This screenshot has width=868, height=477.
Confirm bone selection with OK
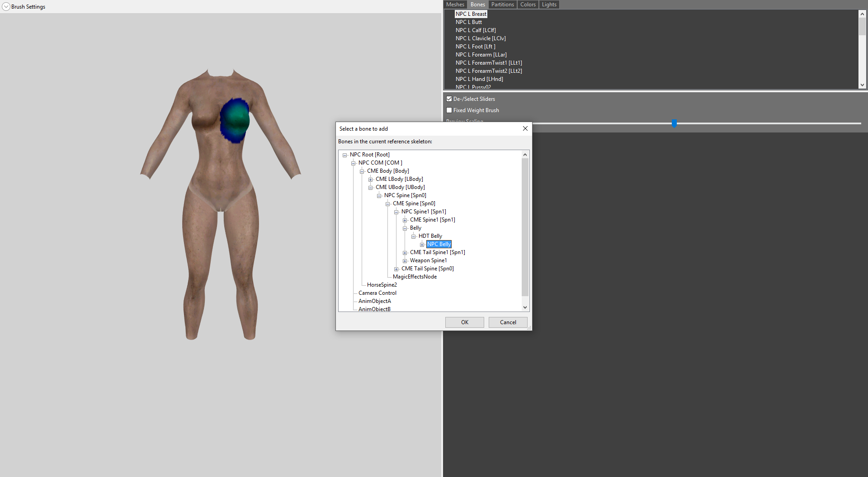point(464,322)
